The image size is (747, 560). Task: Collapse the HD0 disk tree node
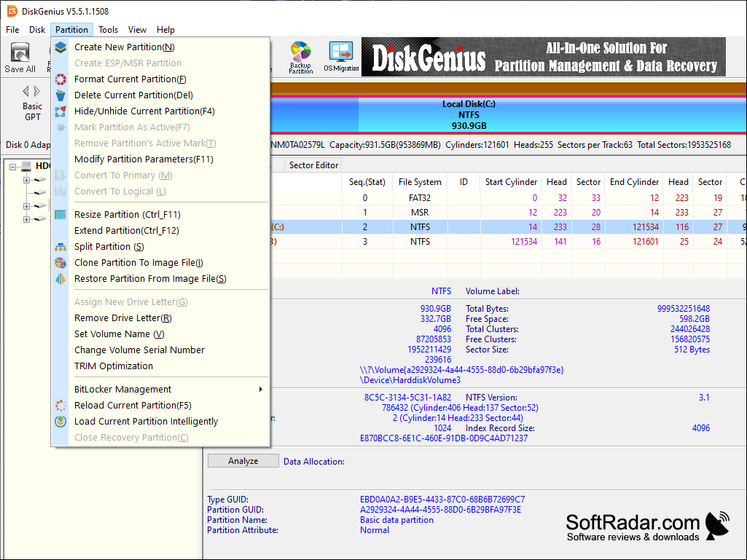[13, 167]
